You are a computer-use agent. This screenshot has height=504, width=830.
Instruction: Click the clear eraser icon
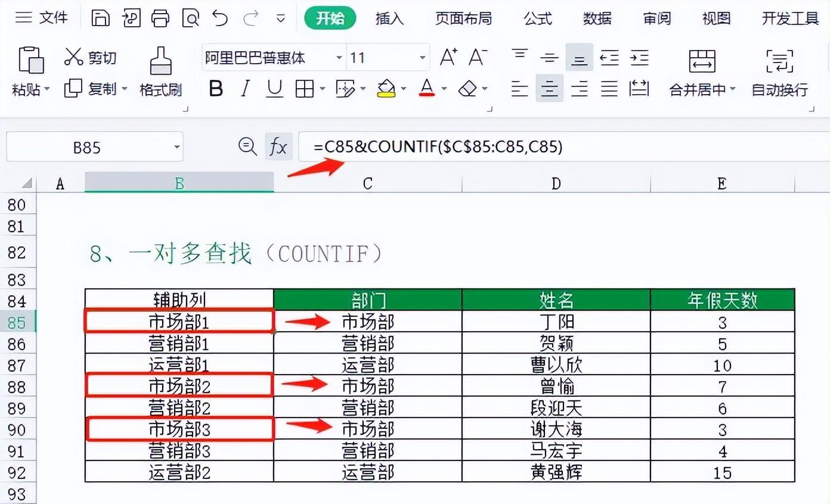click(468, 89)
